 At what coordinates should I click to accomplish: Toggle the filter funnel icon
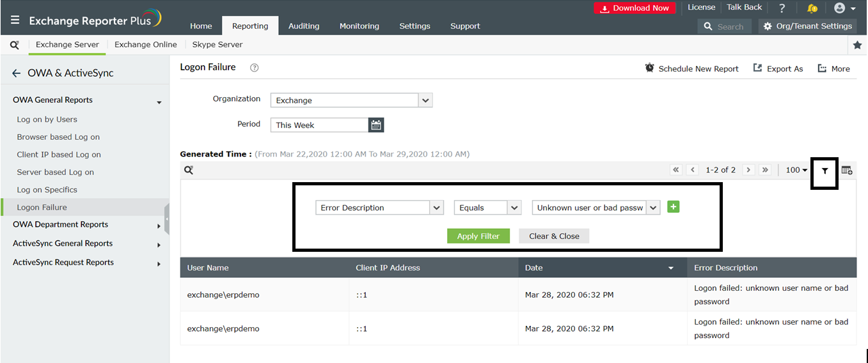[x=825, y=171]
